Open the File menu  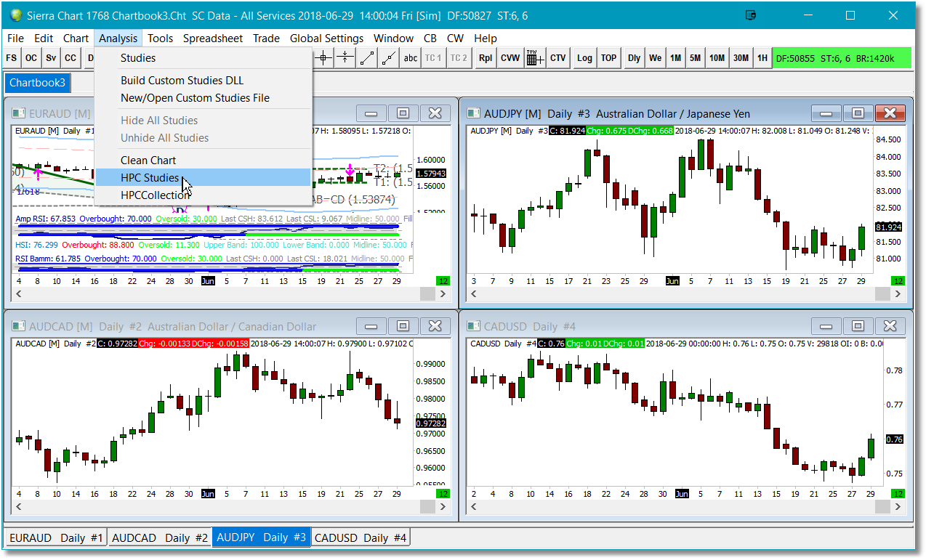(x=15, y=38)
